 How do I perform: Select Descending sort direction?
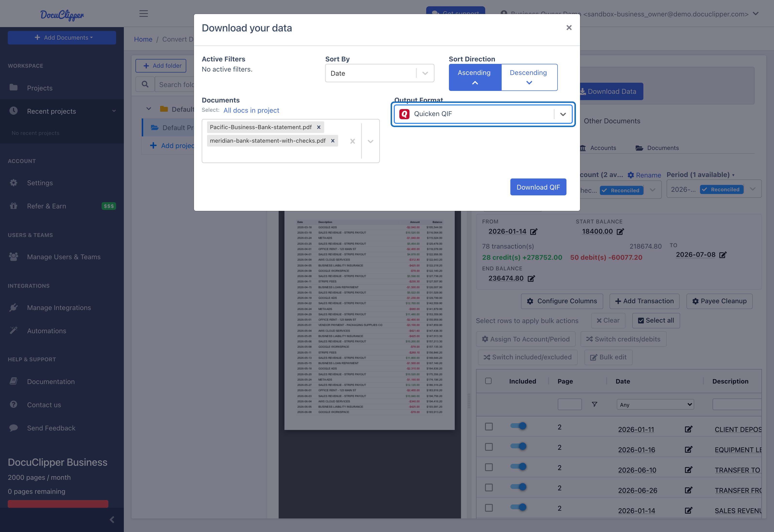[x=529, y=77]
